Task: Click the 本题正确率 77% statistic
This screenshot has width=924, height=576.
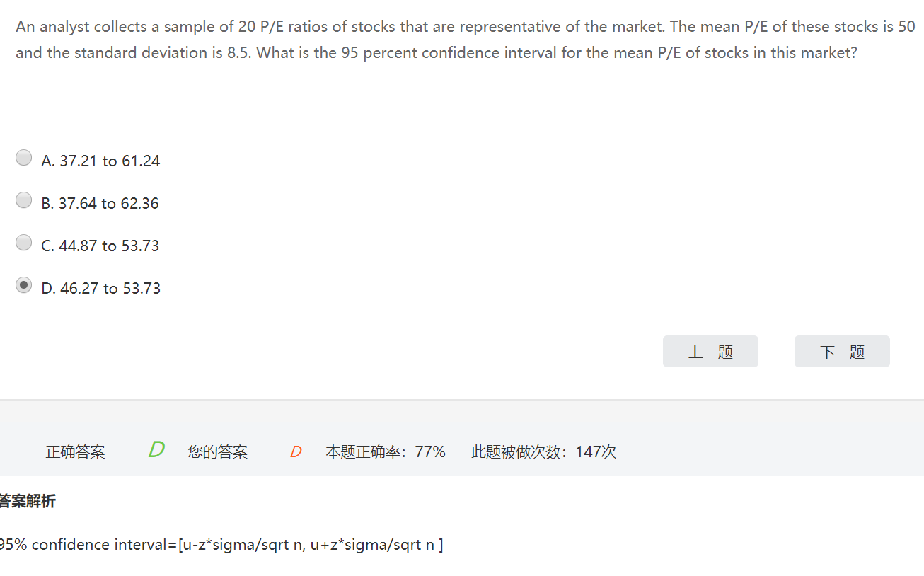Action: click(386, 452)
